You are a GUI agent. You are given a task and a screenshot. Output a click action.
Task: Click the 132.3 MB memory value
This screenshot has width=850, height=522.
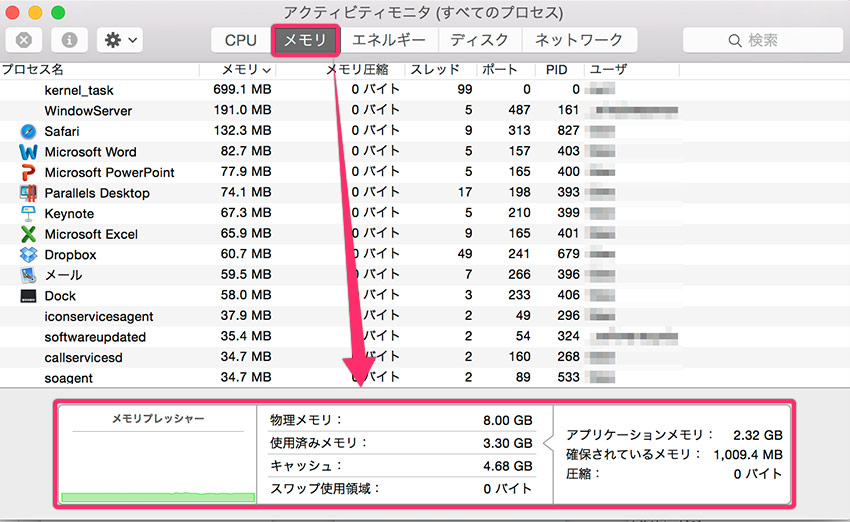pyautogui.click(x=242, y=131)
